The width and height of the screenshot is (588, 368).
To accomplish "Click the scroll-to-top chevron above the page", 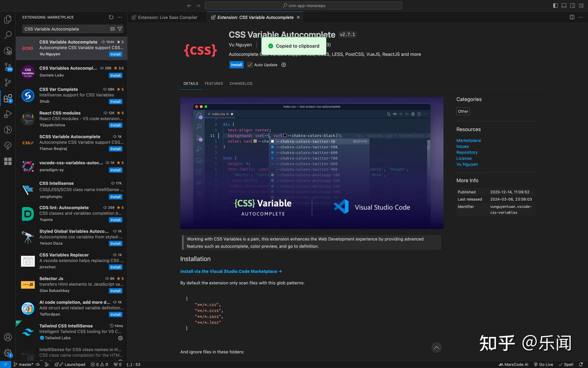I will 436,348.
